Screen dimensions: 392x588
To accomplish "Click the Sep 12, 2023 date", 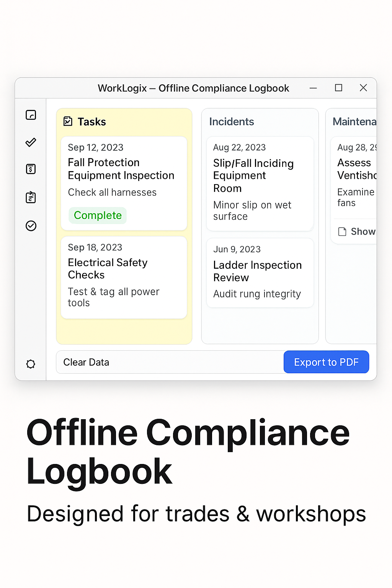I will click(96, 147).
